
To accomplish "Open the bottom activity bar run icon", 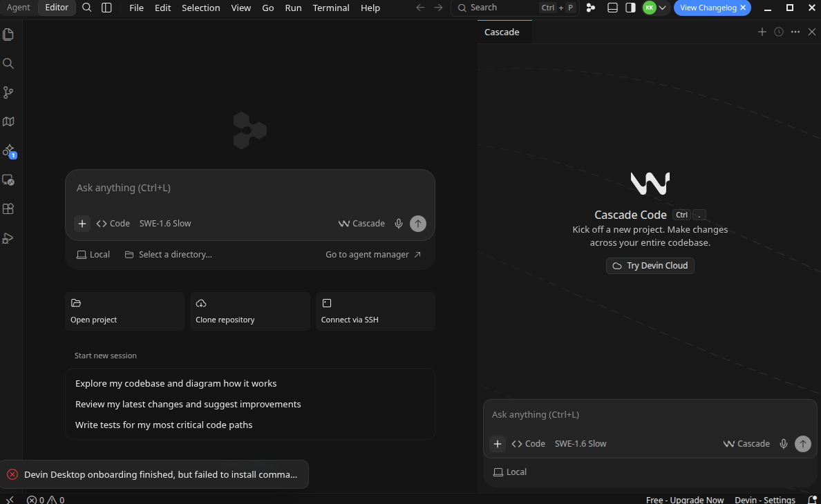I will pos(8,238).
